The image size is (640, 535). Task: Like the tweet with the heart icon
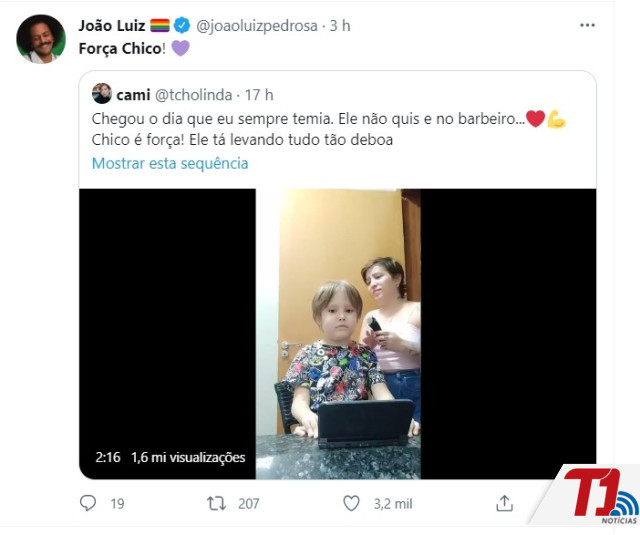[x=351, y=503]
